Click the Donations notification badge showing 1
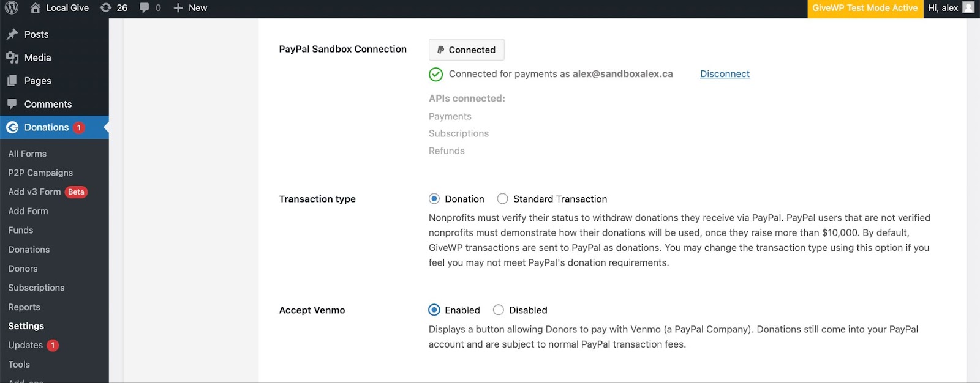The image size is (980, 383). click(79, 128)
